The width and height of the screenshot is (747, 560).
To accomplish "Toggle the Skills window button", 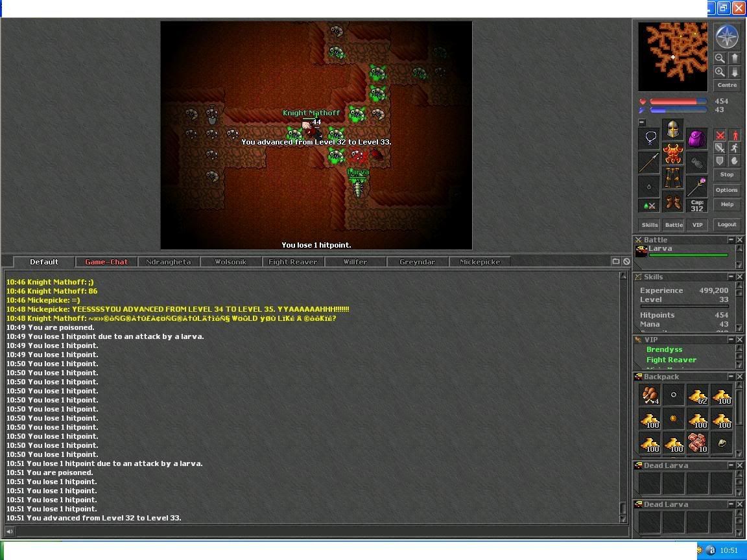I will 650,225.
